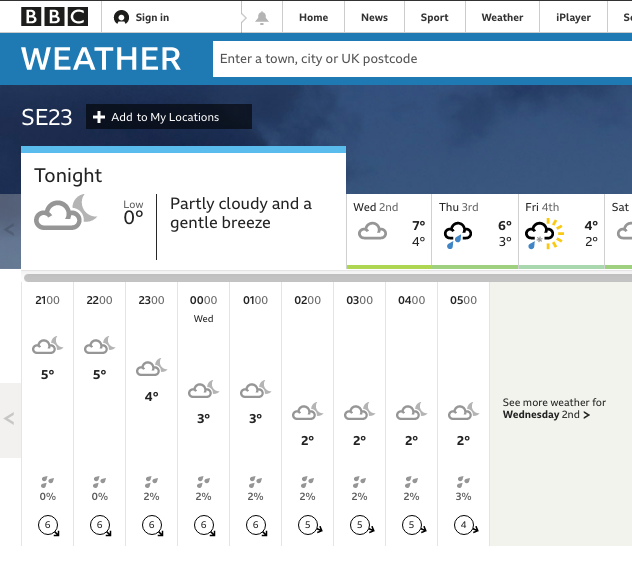Click the Sign in account icon

[x=122, y=17]
